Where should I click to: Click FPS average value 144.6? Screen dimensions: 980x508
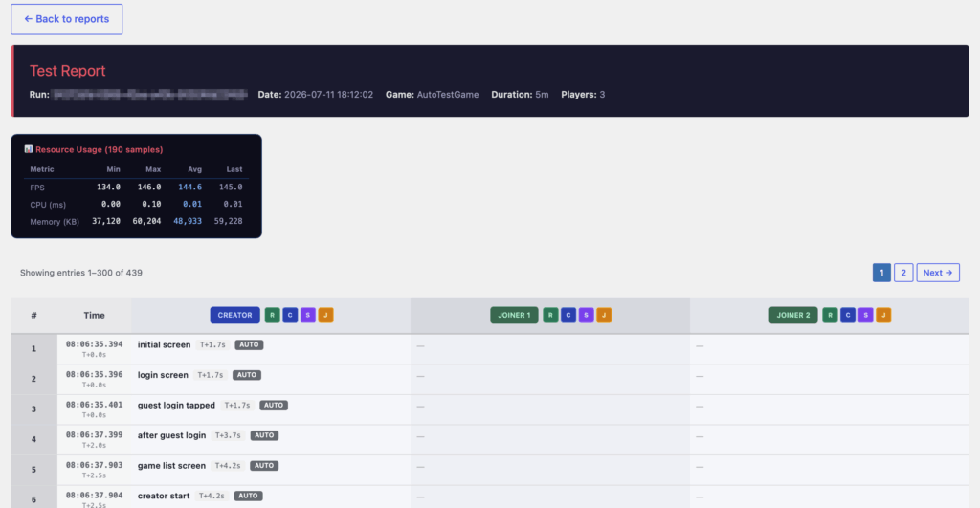(x=190, y=187)
